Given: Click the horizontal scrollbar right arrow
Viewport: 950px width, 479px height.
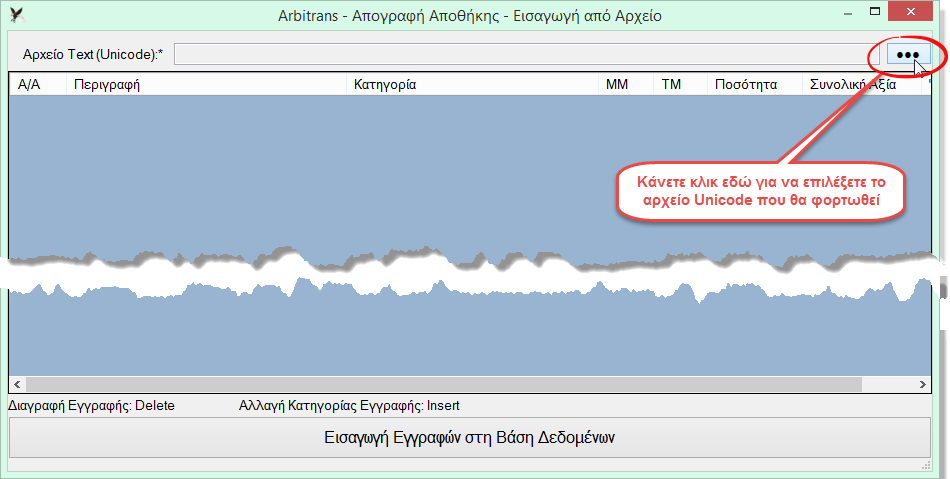Looking at the screenshot, I should (923, 384).
